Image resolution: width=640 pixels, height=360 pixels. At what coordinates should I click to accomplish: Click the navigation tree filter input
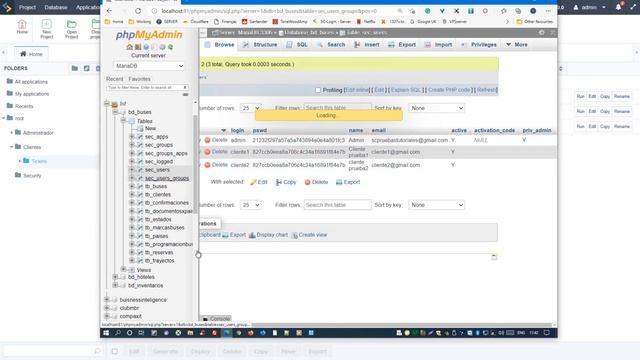click(x=147, y=87)
